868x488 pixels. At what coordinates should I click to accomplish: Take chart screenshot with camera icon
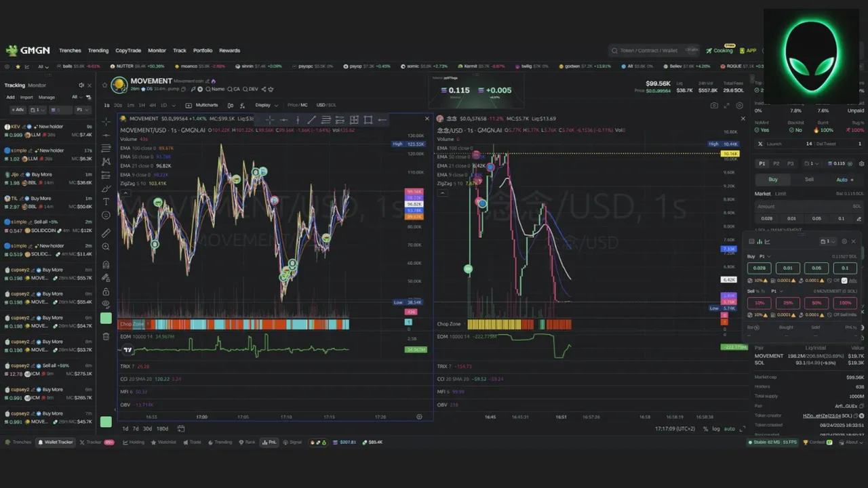point(714,106)
